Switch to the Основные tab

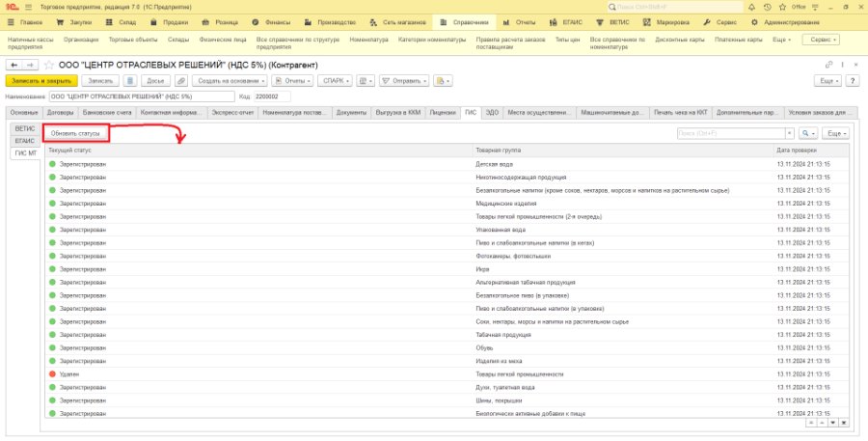coord(24,113)
